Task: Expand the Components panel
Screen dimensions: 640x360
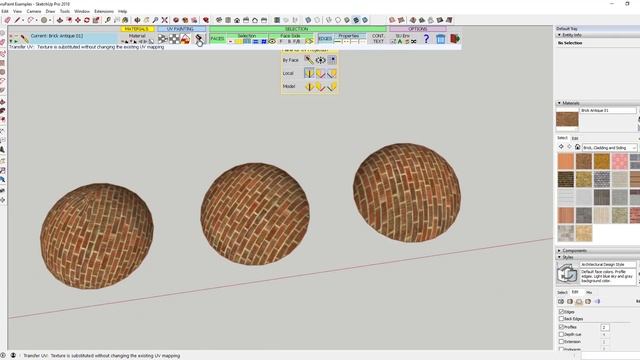Action: pyautogui.click(x=559, y=251)
